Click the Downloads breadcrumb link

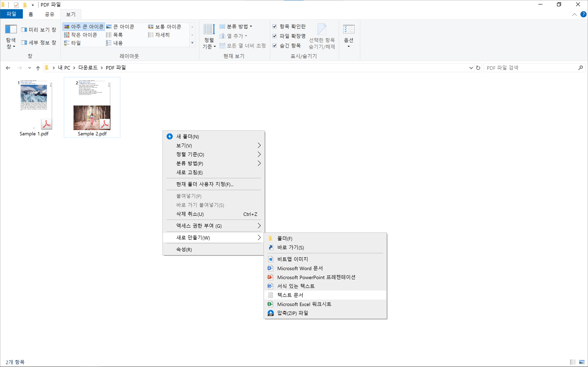pos(88,68)
